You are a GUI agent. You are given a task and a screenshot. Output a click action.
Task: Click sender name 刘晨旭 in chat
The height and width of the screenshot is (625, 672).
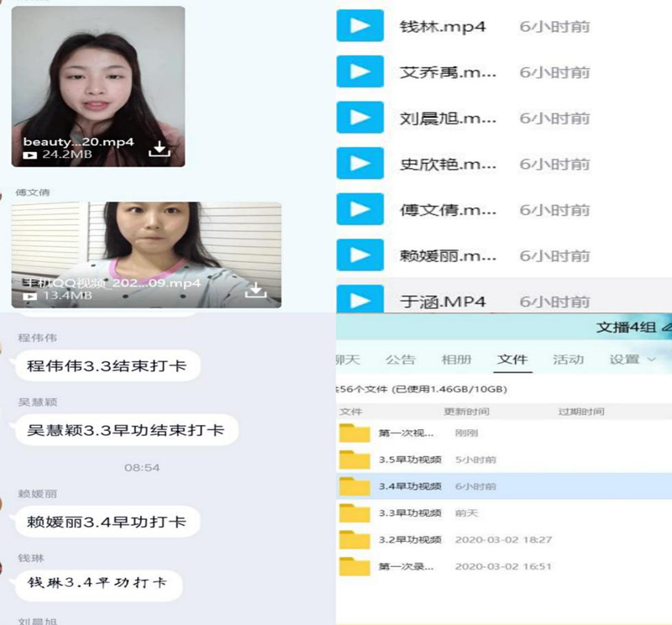pos(37,621)
